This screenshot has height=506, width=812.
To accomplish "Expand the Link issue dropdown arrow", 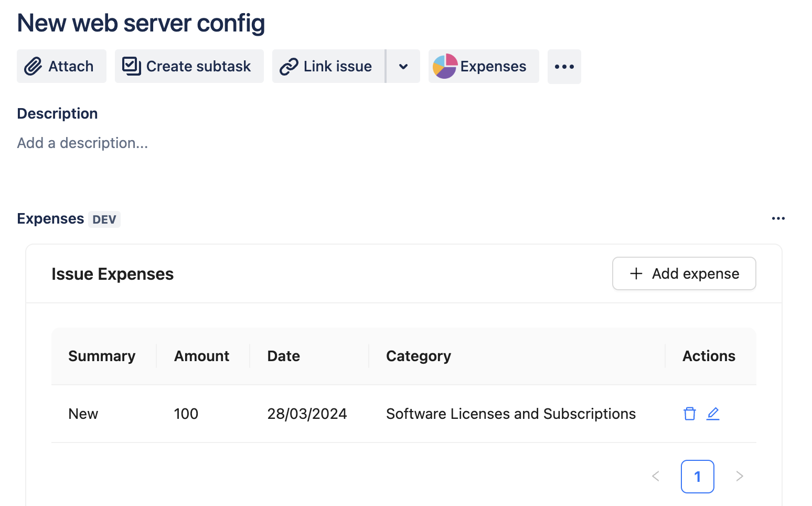I will pos(403,67).
